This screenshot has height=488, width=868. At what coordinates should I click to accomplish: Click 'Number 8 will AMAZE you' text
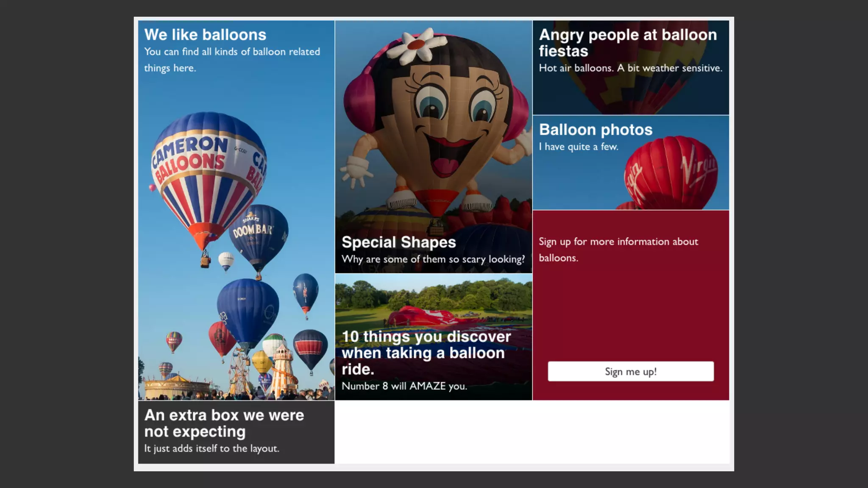(x=404, y=386)
